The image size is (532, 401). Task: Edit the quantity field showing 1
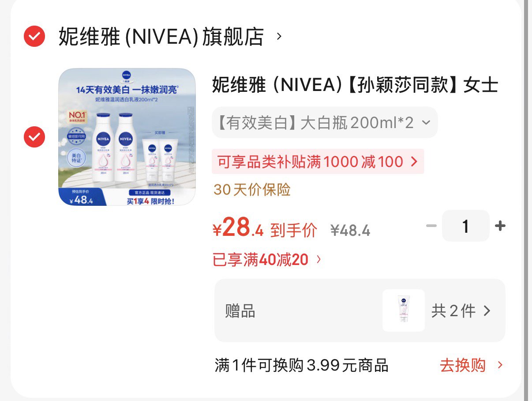click(465, 226)
